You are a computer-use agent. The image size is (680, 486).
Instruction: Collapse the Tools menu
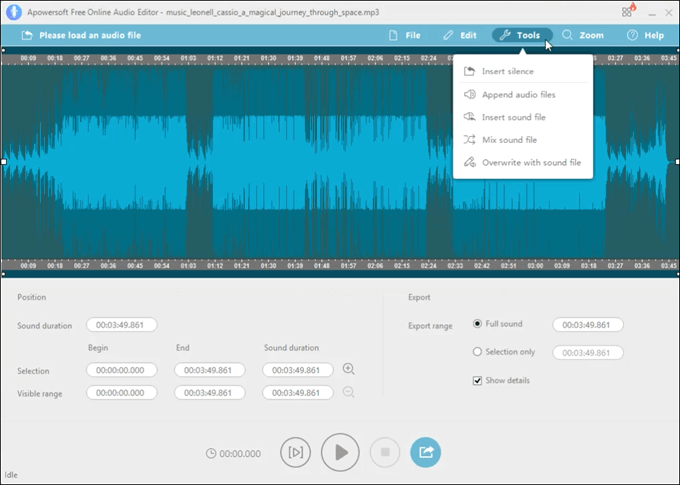coord(522,36)
